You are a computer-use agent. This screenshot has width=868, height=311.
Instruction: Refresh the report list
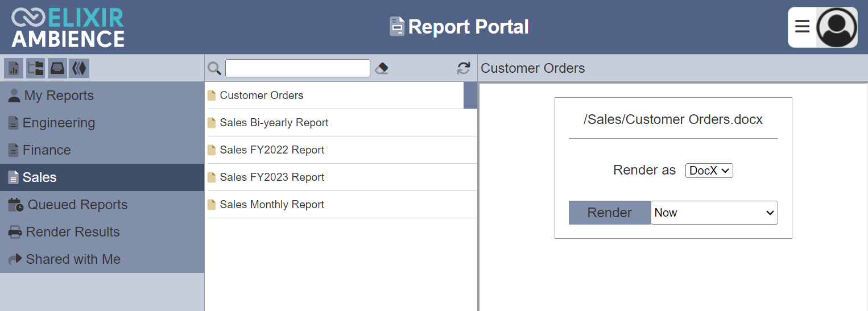[x=464, y=68]
